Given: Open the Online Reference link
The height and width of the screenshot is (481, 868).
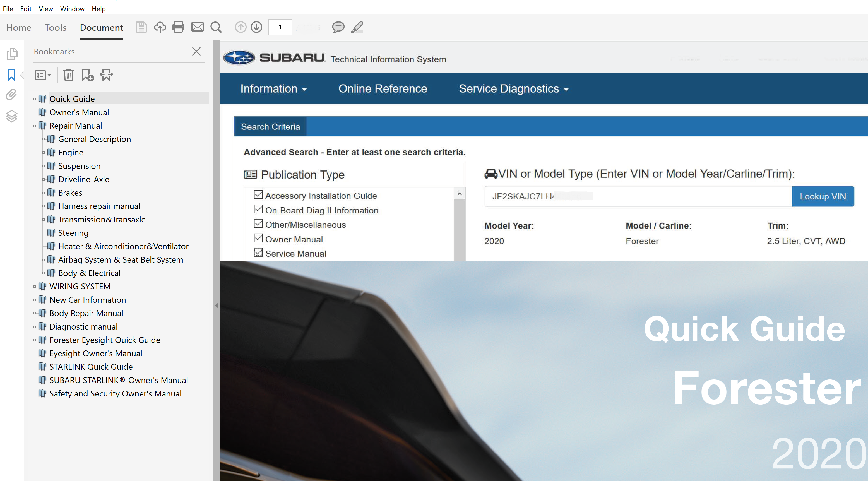Looking at the screenshot, I should point(383,89).
